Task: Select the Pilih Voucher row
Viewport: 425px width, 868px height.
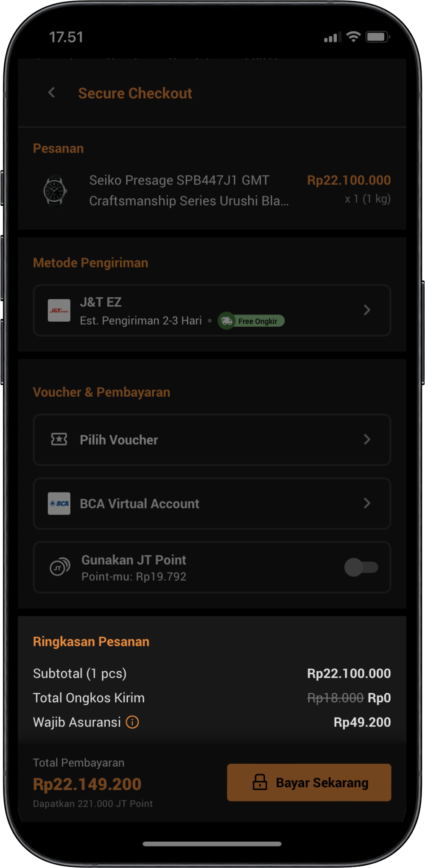Action: pos(212,440)
